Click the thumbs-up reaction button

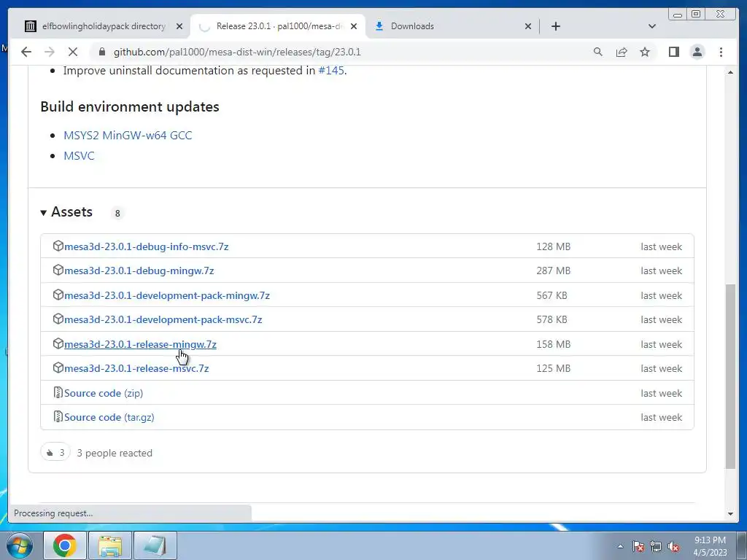pos(55,452)
